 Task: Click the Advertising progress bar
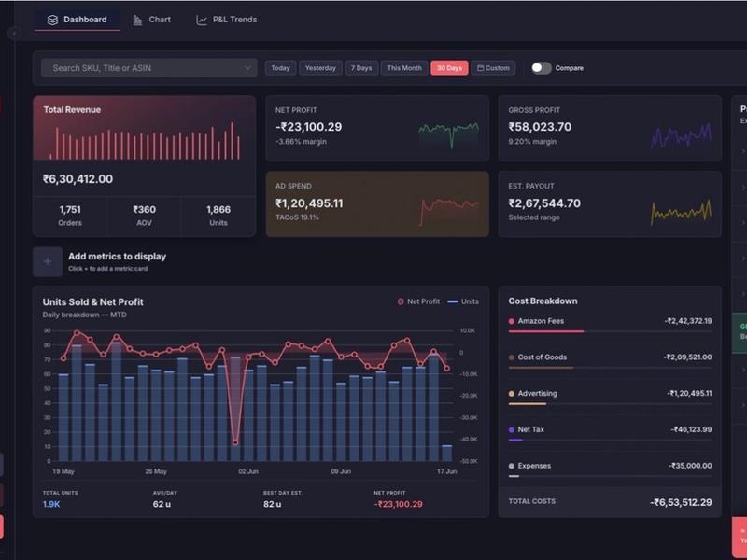(x=611, y=404)
